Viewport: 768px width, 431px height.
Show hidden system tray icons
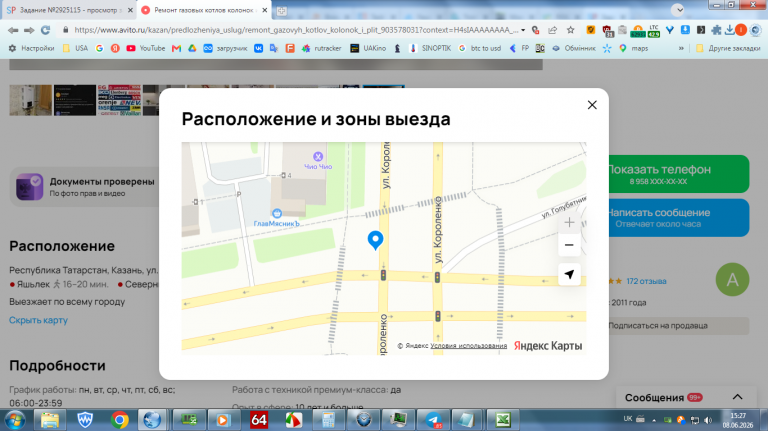coord(653,420)
